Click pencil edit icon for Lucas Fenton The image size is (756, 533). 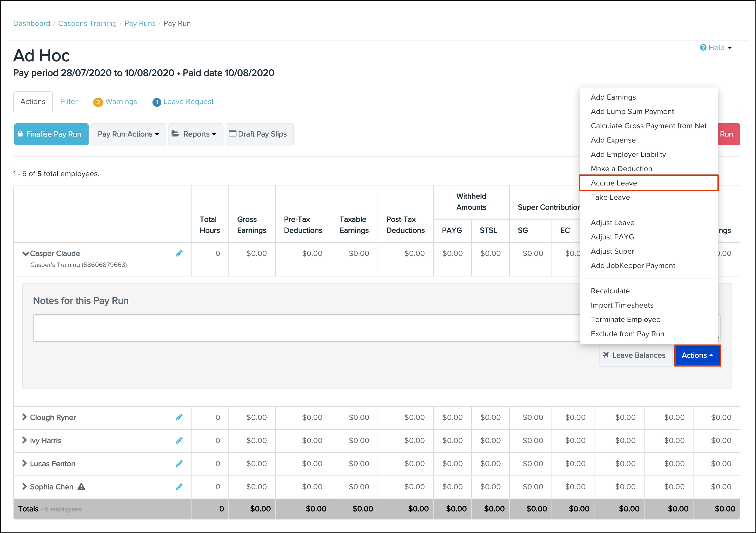(179, 464)
